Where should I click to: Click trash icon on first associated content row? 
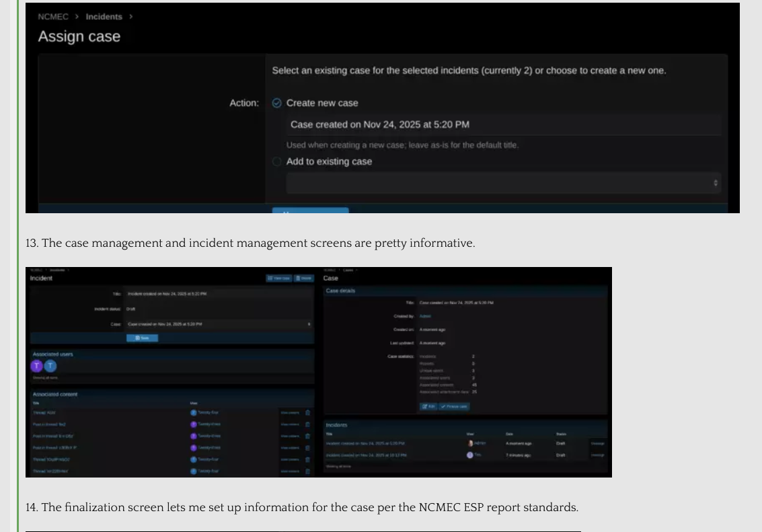coord(307,412)
